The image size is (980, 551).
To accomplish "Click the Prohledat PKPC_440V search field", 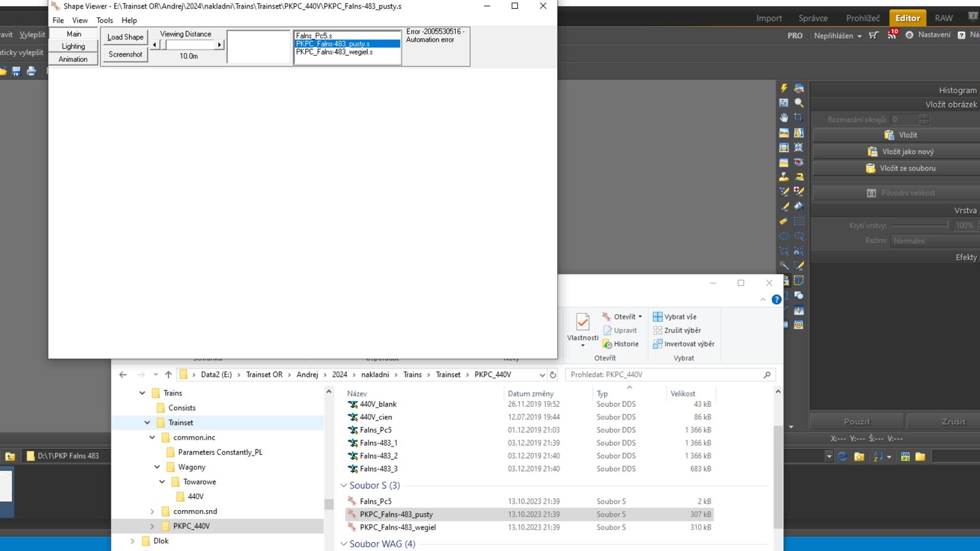I will (x=665, y=375).
